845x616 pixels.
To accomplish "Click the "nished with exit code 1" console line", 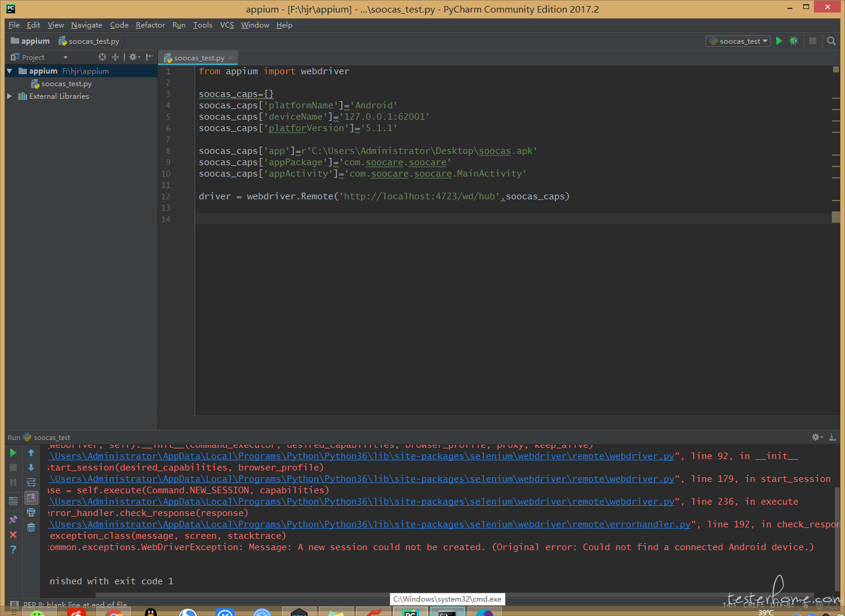I will pyautogui.click(x=111, y=581).
